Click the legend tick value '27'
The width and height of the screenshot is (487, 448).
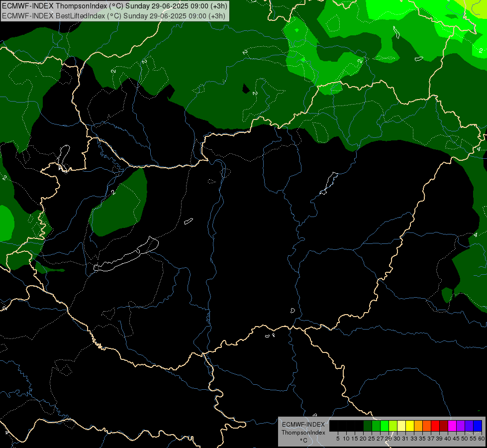click(x=380, y=439)
